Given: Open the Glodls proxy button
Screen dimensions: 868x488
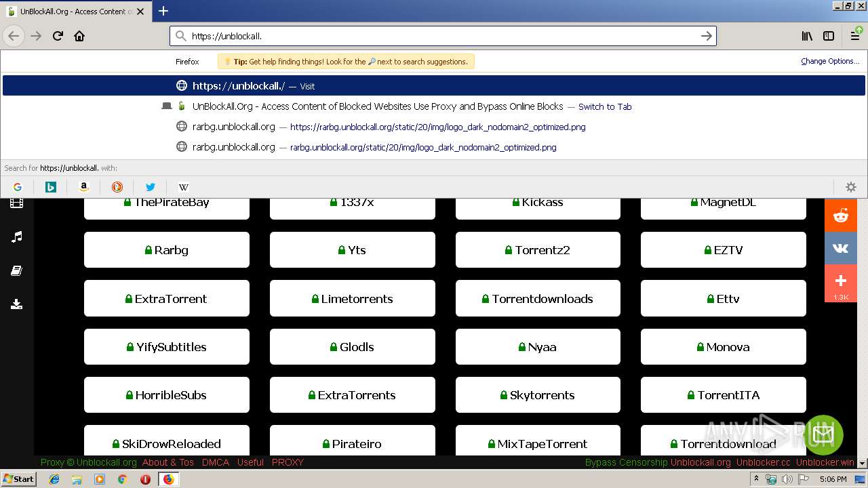Looking at the screenshot, I should (x=353, y=346).
